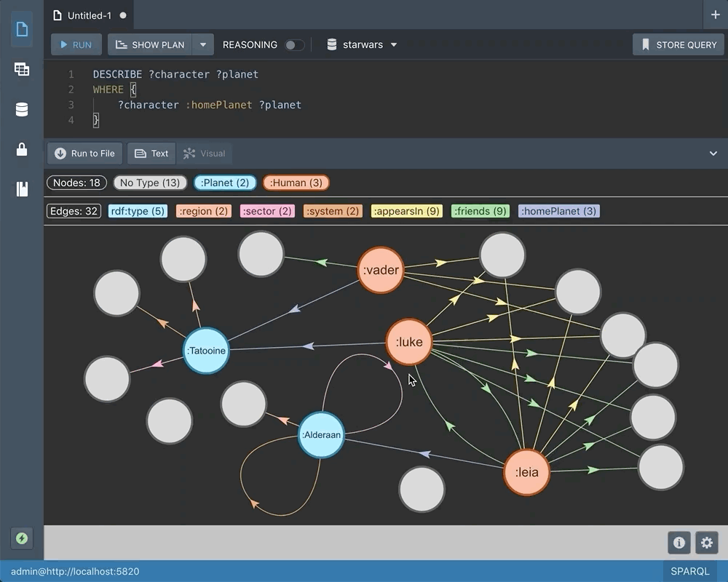This screenshot has height=582, width=728.
Task: Collapse the results panel chevron
Action: pos(713,154)
